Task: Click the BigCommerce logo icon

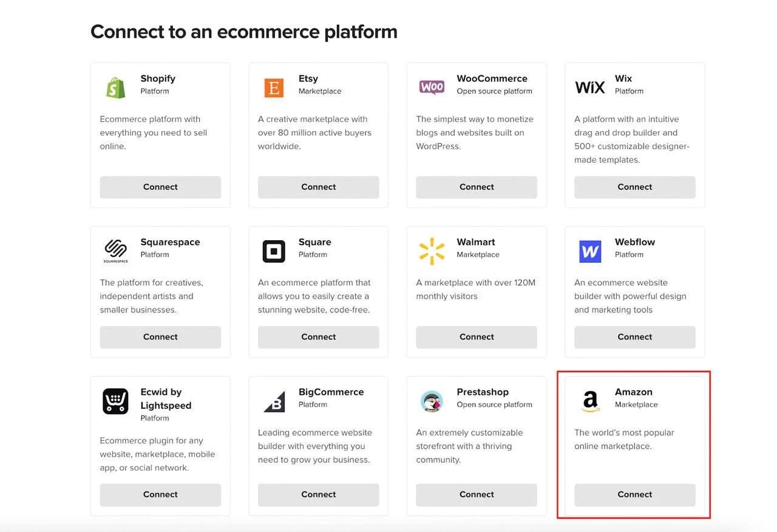Action: 274,401
